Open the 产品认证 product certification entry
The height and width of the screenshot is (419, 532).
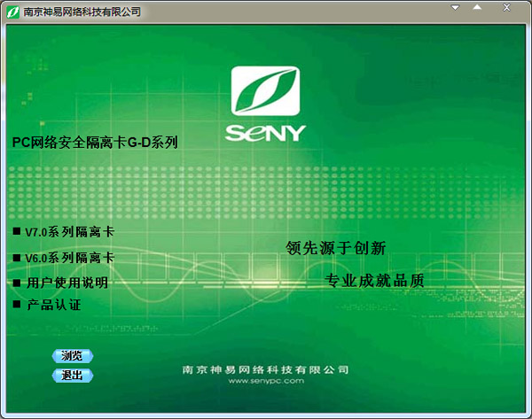pos(53,306)
